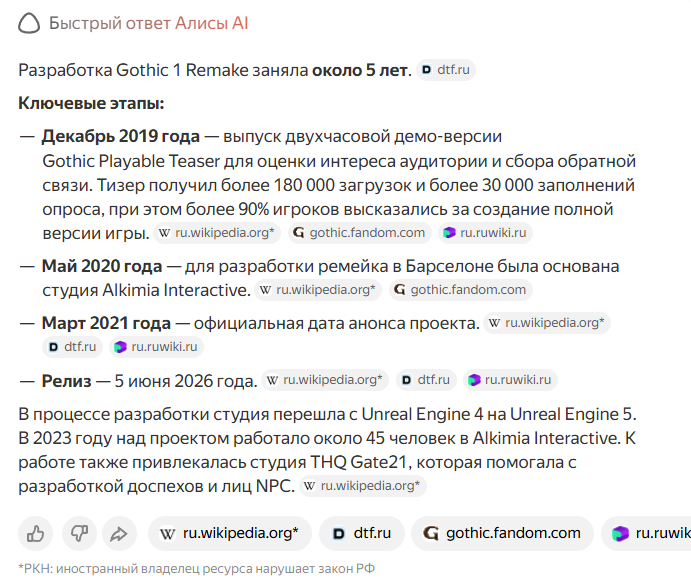
Task: Open dtf.ru source after 'около 5 лет'
Action: 446,70
